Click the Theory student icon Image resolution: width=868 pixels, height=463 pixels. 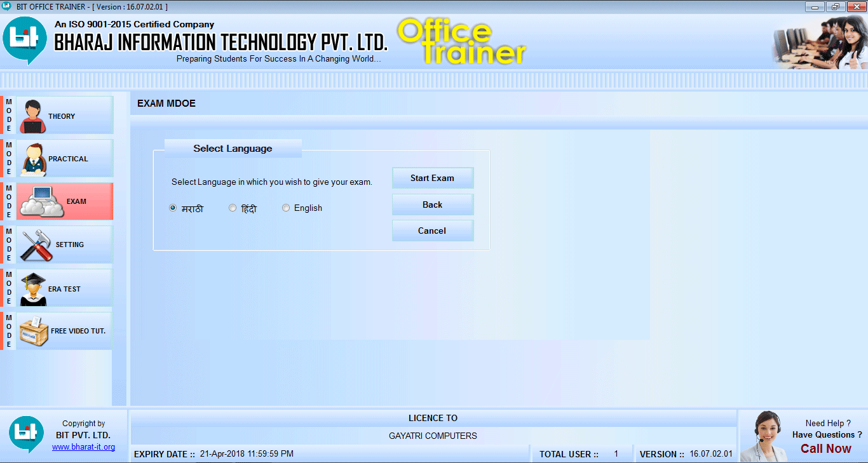(x=32, y=116)
